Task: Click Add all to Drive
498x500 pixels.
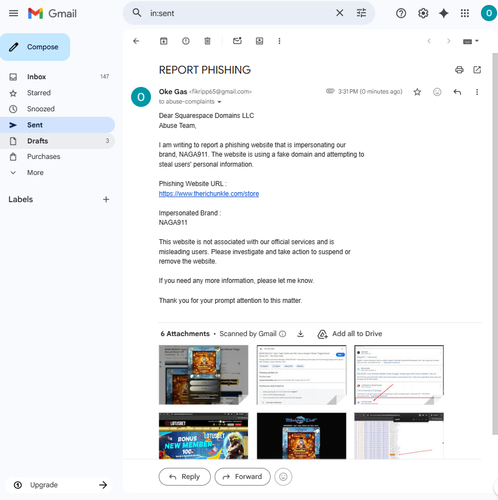Action: click(x=350, y=334)
